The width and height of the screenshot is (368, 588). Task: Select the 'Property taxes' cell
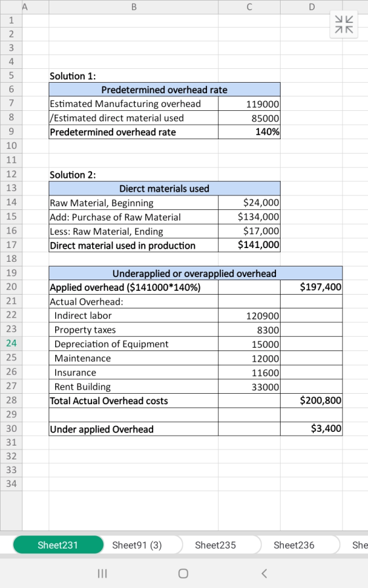click(133, 329)
